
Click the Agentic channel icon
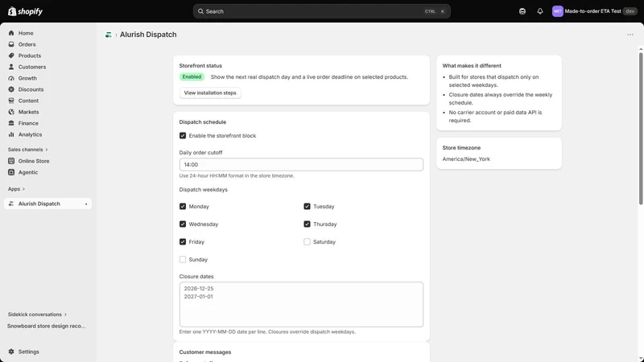(11, 172)
